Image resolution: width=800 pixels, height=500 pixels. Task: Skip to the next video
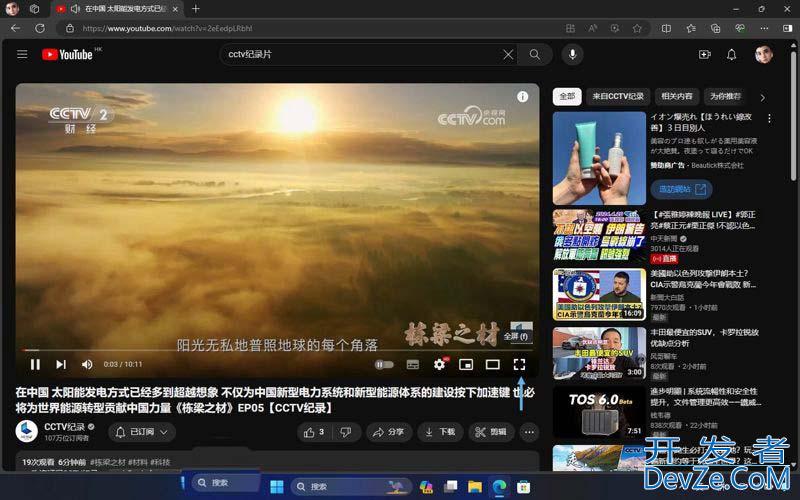[61, 364]
